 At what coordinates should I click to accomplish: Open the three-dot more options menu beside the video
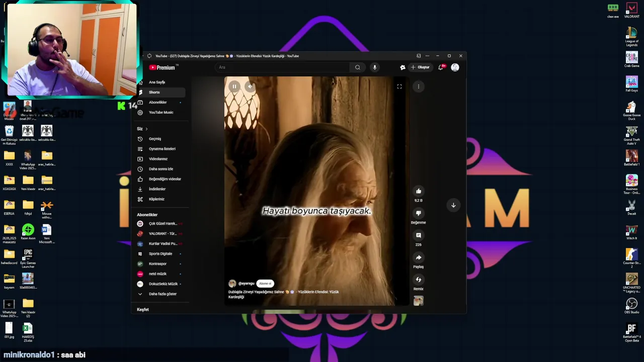(x=418, y=86)
